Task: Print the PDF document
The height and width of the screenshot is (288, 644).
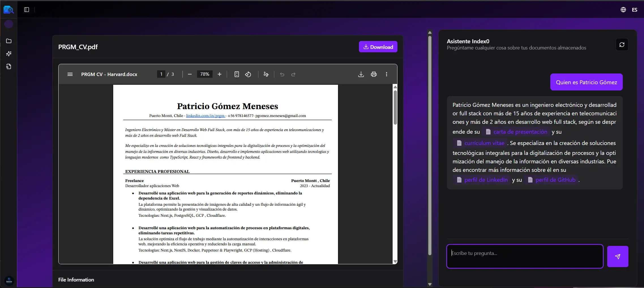Action: [374, 74]
